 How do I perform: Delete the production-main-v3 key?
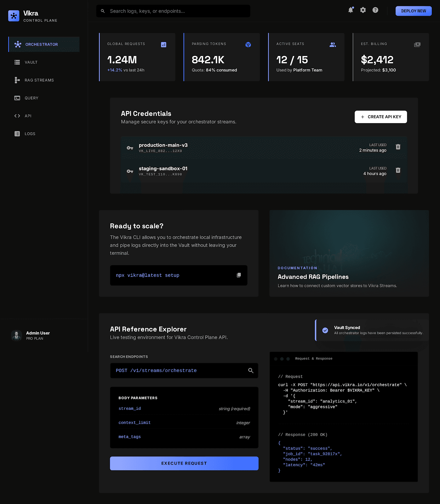(x=398, y=147)
